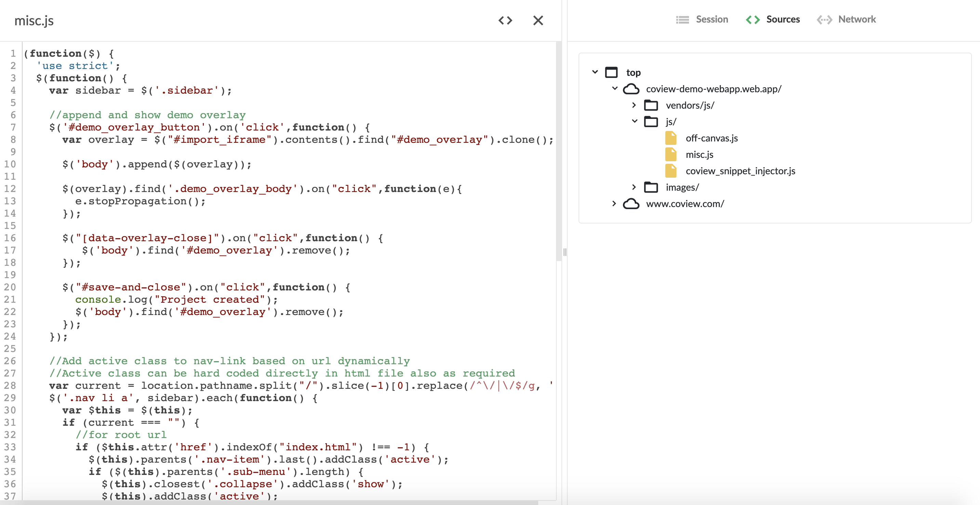Collapse the top frame node
Image resolution: width=980 pixels, height=505 pixels.
(595, 72)
